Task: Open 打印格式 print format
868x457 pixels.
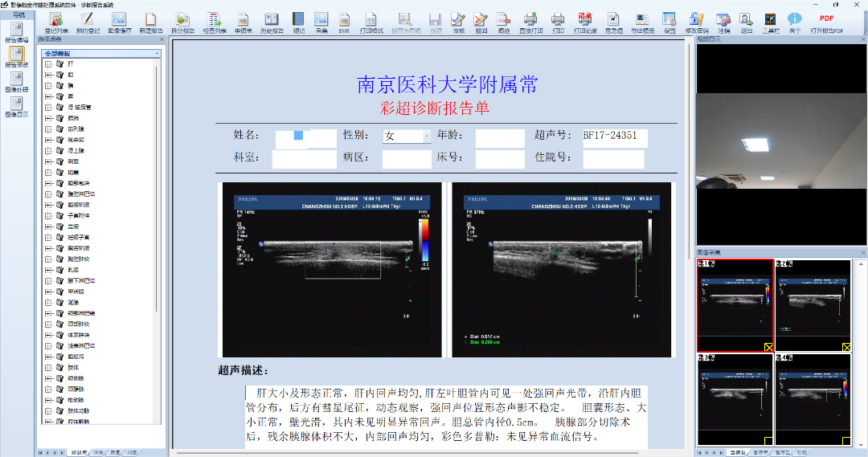Action: (x=371, y=23)
